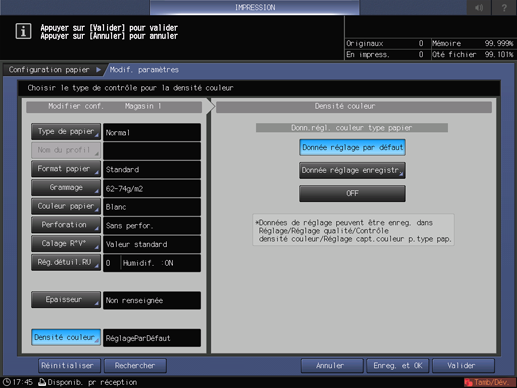
Task: Click the speaker sound icon at top
Action: pos(479,7)
